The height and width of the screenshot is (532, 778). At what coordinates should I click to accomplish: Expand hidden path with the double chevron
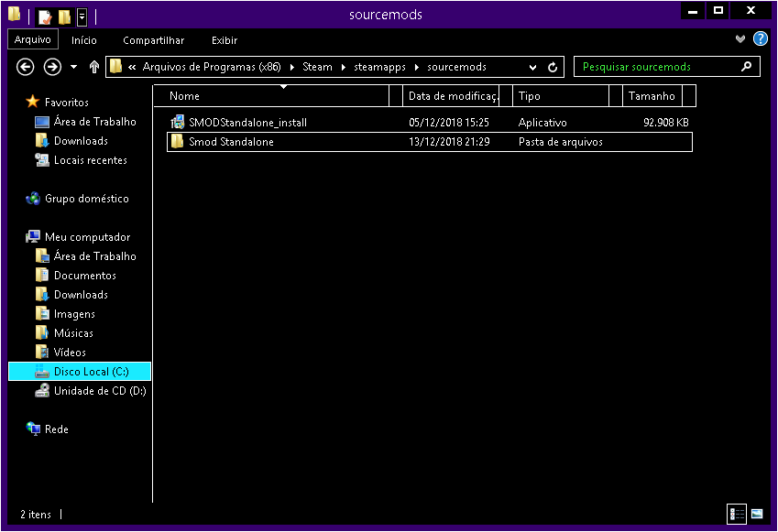click(132, 67)
